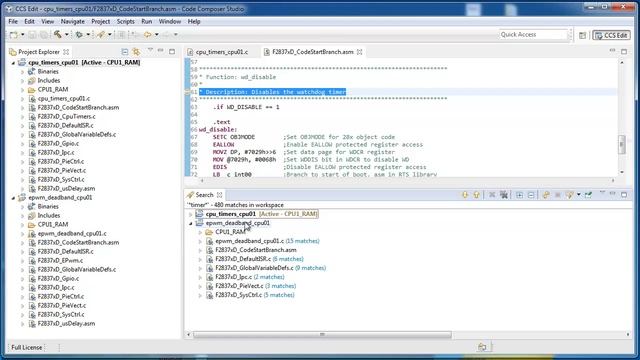Click the Build hammer icon
Viewport: 640px width, 360px height.
click(58, 35)
